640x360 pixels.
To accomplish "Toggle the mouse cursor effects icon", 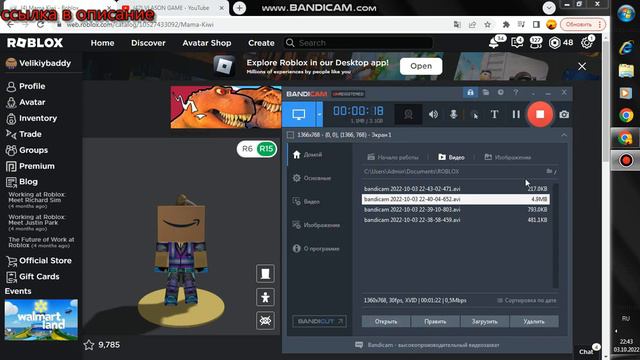I will coord(474,115).
